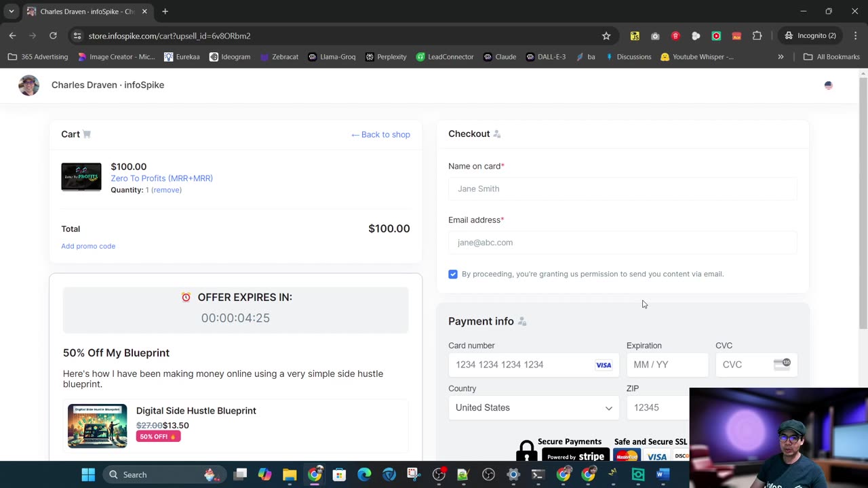Click the US flag language selector
The height and width of the screenshot is (488, 868).
828,85
